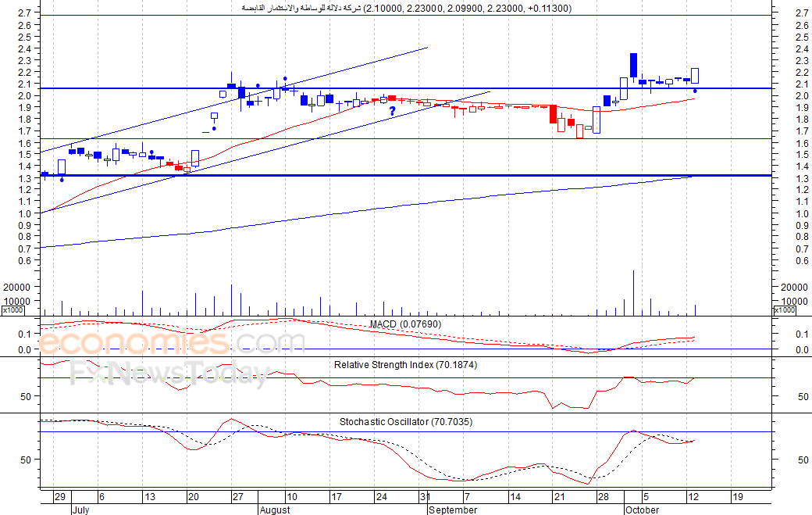The width and height of the screenshot is (812, 515).
Task: Click 50 on right Stochastic Oscillator axis
Action: 803,460
